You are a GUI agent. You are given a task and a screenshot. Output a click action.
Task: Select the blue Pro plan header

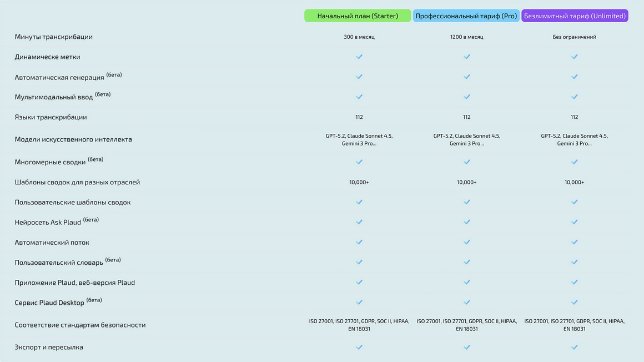click(x=466, y=16)
